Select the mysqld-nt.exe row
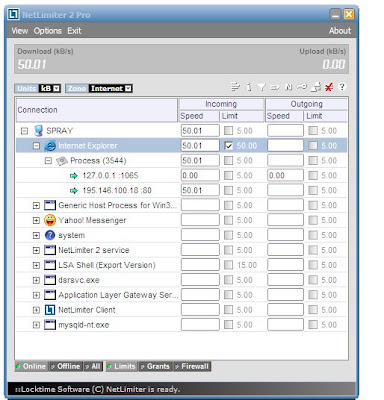 pyautogui.click(x=181, y=325)
